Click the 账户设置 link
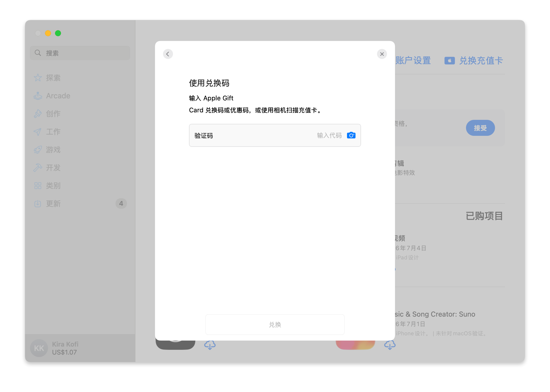Screen dimensions: 550x392 coord(413,60)
